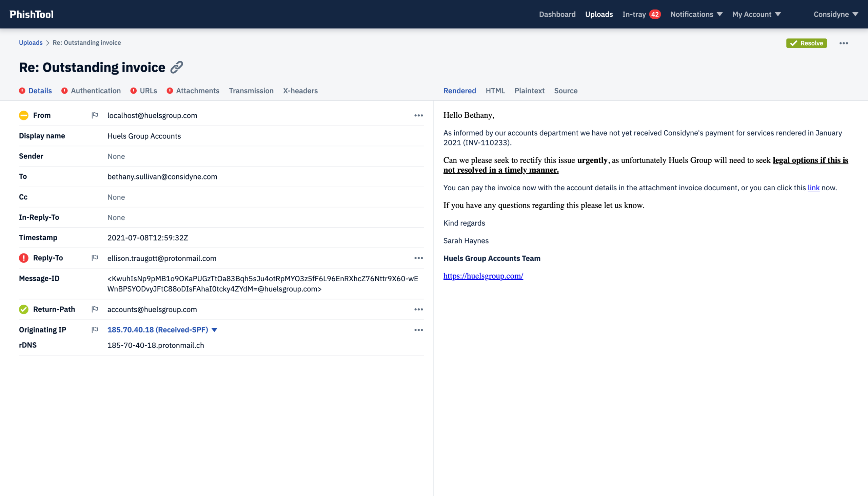Click the 'Hello Bethany,' greeting
Viewport: 868px width, 496px height.
[x=469, y=115]
